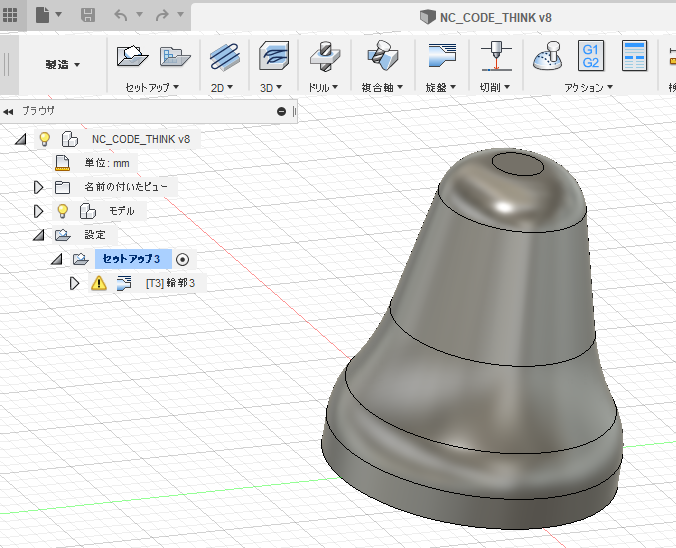Click the Drill tool icon
Image resolution: width=676 pixels, height=548 pixels.
pos(325,56)
